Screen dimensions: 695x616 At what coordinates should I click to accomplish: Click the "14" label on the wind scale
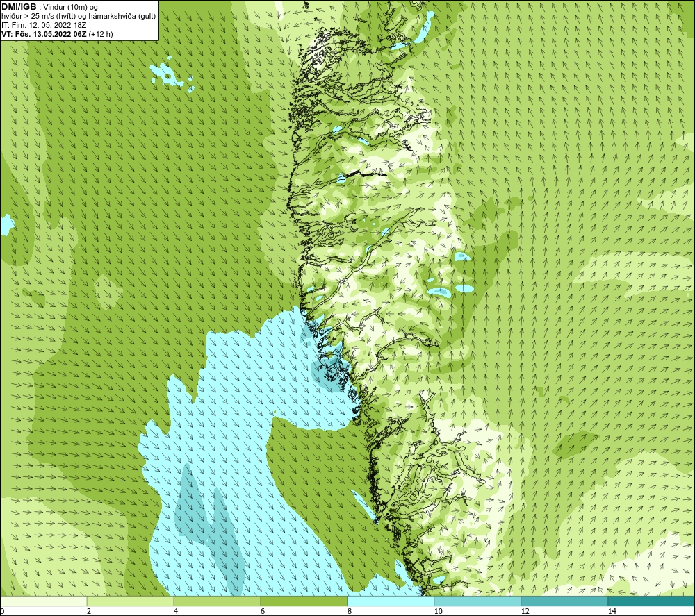[612, 612]
